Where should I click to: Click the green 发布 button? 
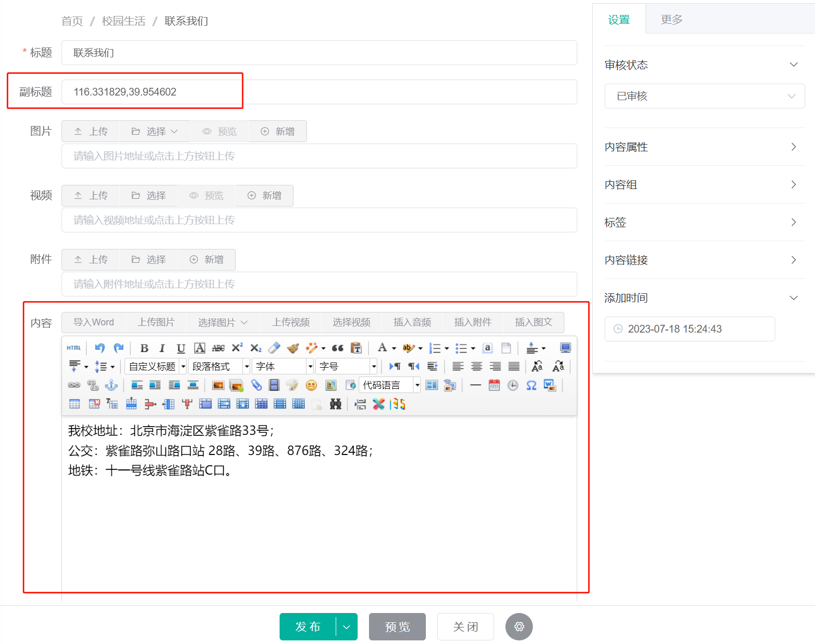[308, 626]
